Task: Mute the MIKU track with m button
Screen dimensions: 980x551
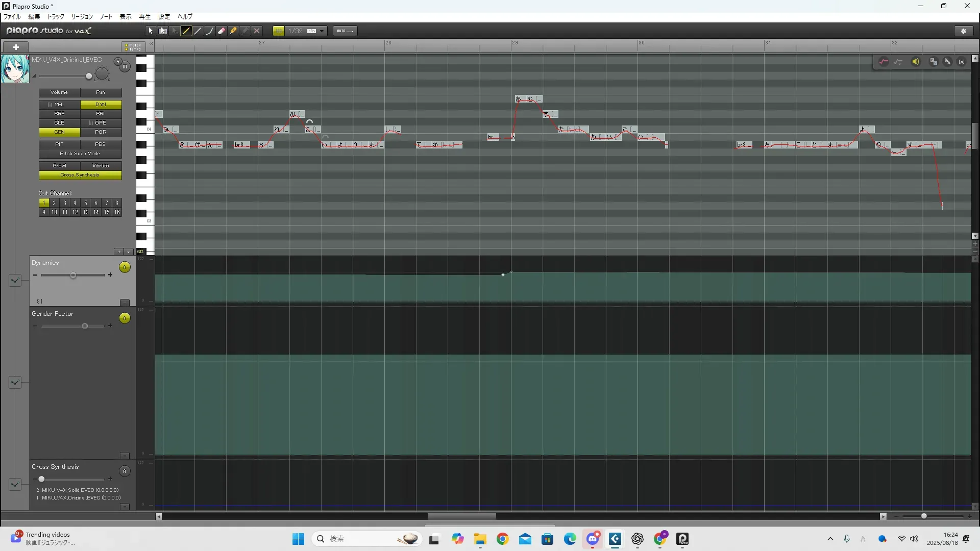Action: 125,67
